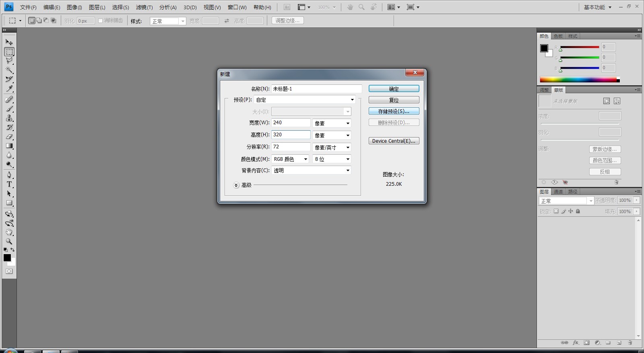This screenshot has height=353, width=644.
Task: Toggle Quick Mask mode button
Action: [x=9, y=271]
